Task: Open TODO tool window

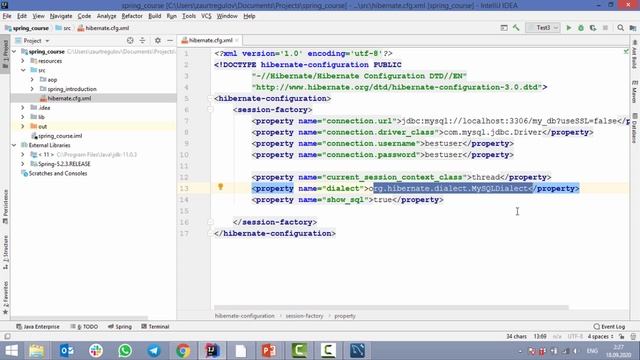Action: point(84,327)
